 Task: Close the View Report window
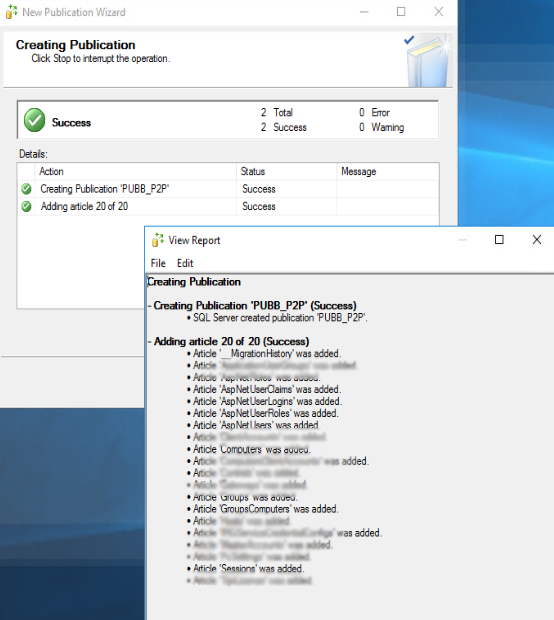tap(536, 240)
